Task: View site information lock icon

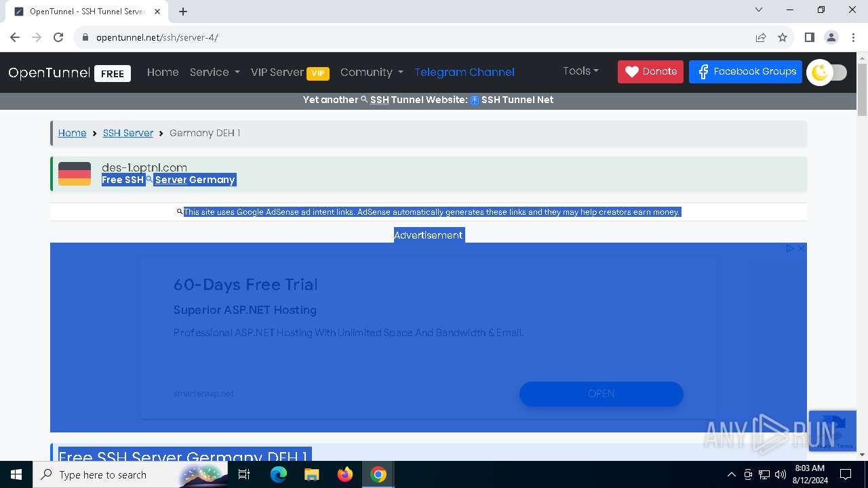Action: [x=85, y=37]
